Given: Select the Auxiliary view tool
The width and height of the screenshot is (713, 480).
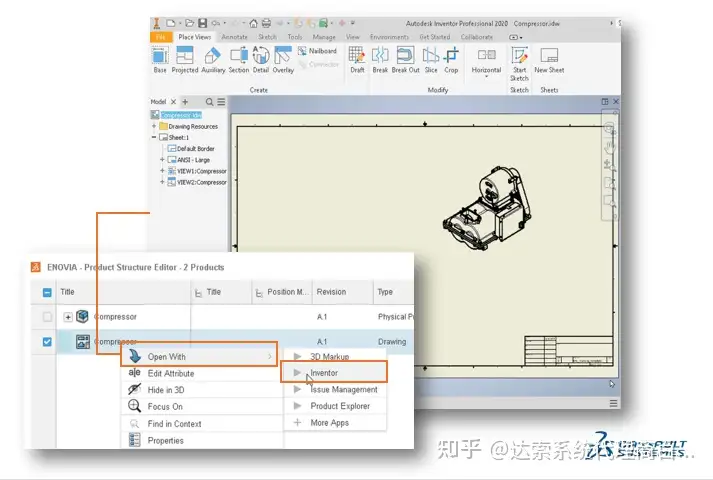Looking at the screenshot, I should tap(213, 60).
